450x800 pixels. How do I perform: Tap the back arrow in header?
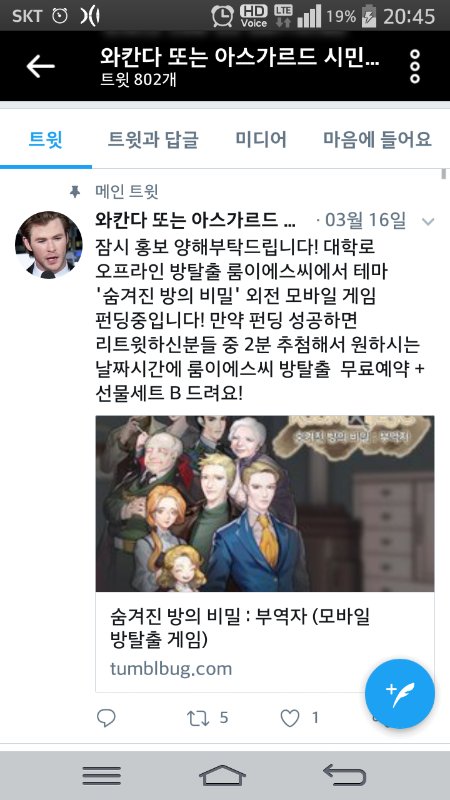[40, 66]
